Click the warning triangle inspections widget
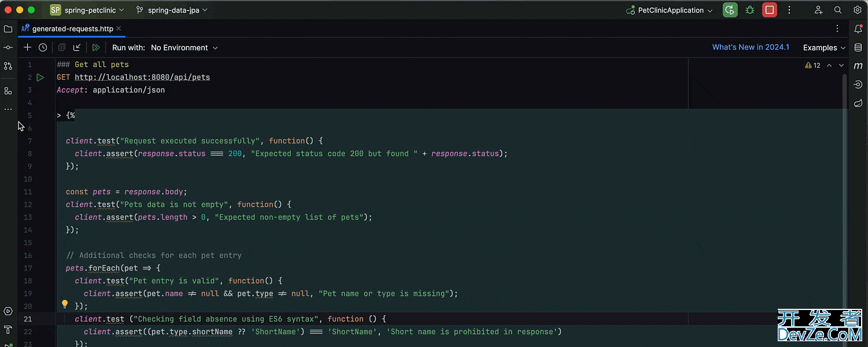Screen dimensions: 868x347 pyautogui.click(x=813, y=65)
